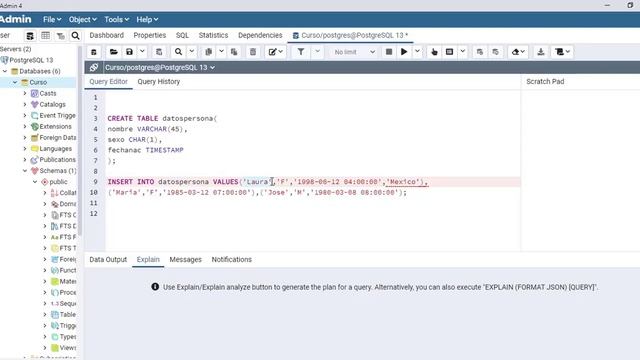Click the Open File folder icon
The height and width of the screenshot is (360, 640).
113,52
